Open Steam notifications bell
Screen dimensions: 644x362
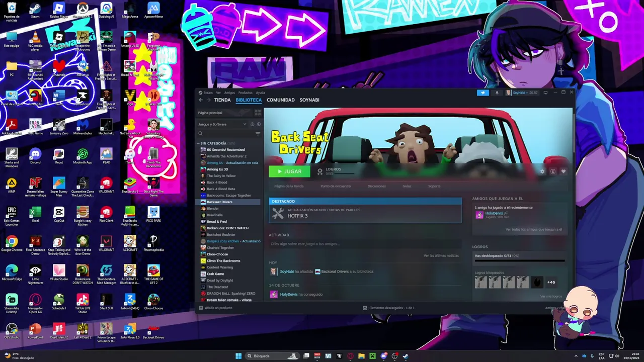coord(497,93)
